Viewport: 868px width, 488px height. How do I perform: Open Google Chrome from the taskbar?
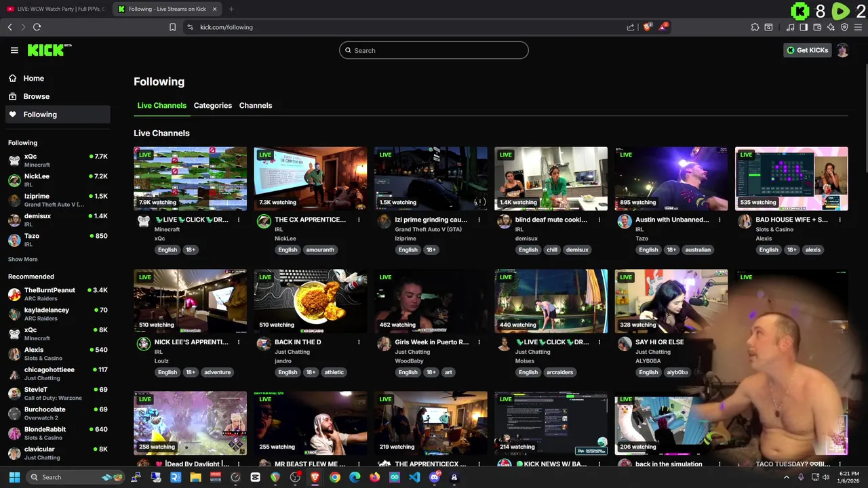[335, 477]
